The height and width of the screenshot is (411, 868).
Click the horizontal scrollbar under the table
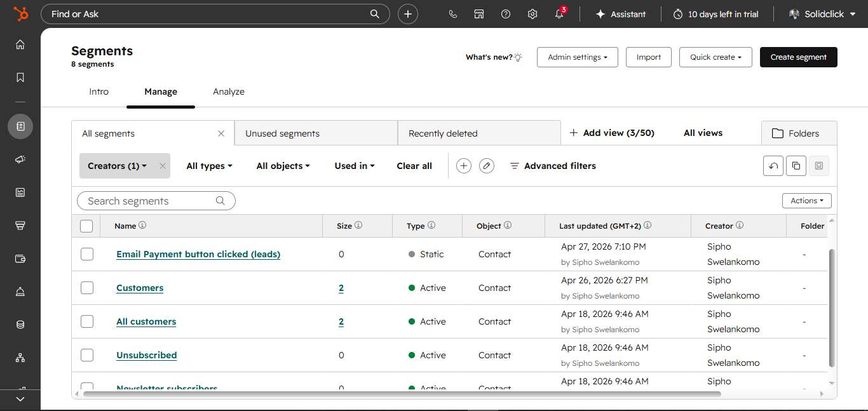tap(402, 394)
